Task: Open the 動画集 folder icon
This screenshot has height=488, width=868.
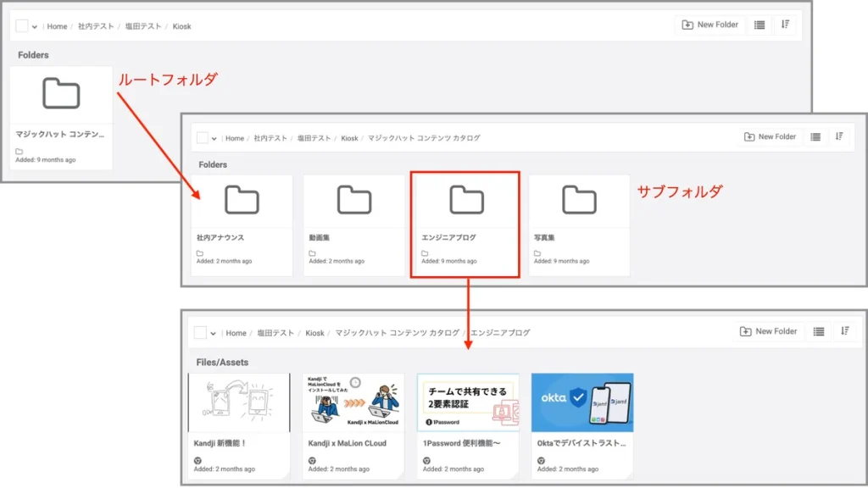Action: pos(354,201)
